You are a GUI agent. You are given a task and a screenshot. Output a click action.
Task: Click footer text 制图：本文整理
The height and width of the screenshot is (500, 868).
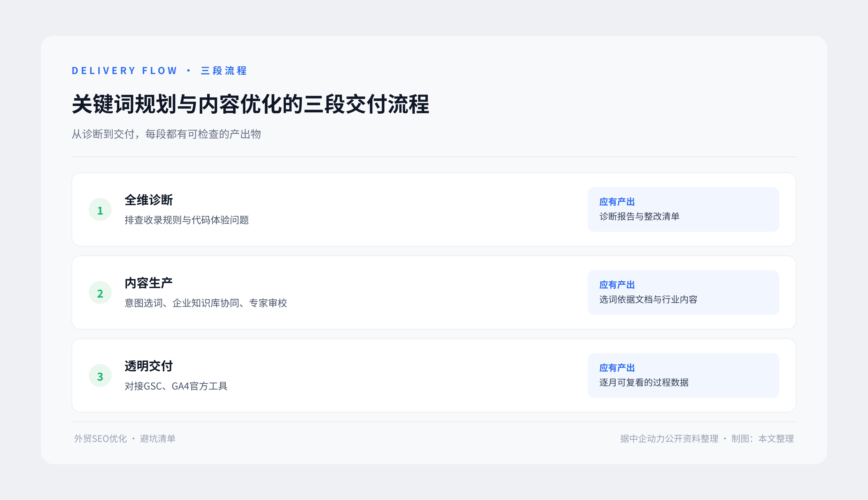[763, 438]
